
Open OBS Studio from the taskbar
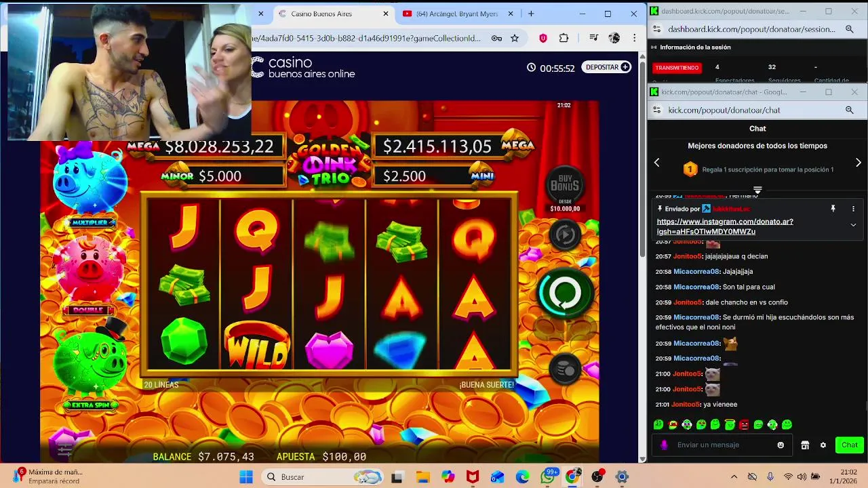tap(597, 476)
